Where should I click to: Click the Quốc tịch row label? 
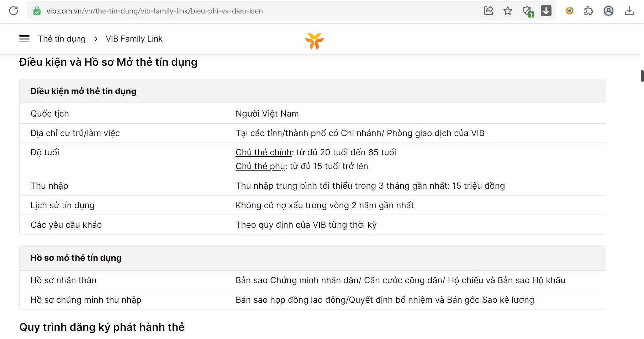coord(50,114)
